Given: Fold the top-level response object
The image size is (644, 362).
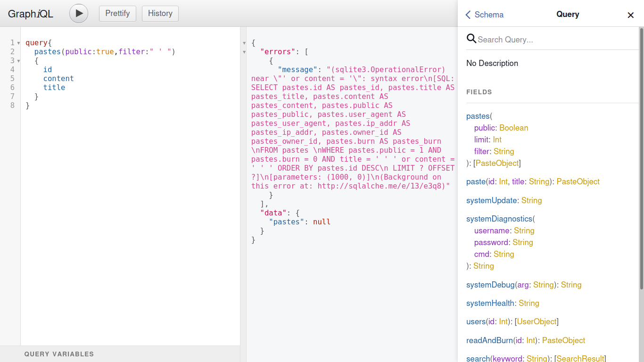Looking at the screenshot, I should click(244, 43).
